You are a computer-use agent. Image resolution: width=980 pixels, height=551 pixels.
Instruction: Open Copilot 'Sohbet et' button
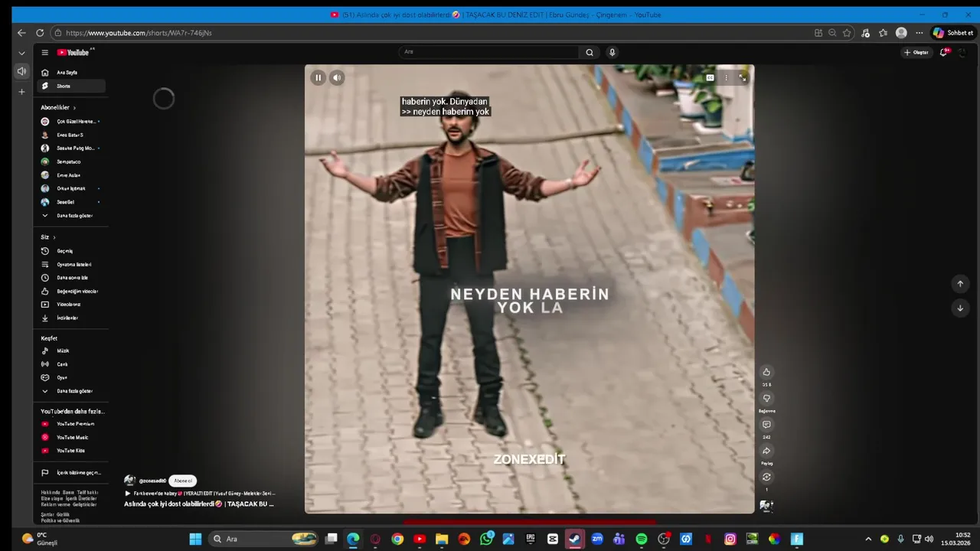point(952,33)
